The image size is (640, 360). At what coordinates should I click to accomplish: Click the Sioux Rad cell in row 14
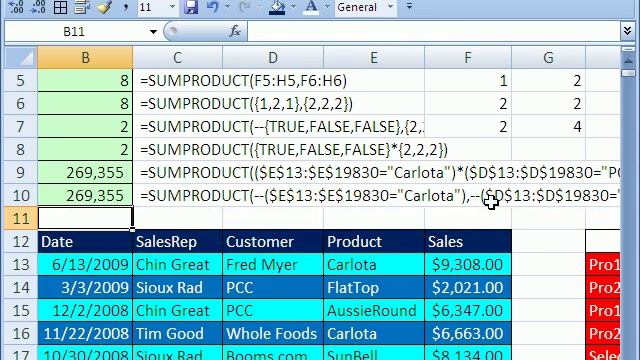178,288
